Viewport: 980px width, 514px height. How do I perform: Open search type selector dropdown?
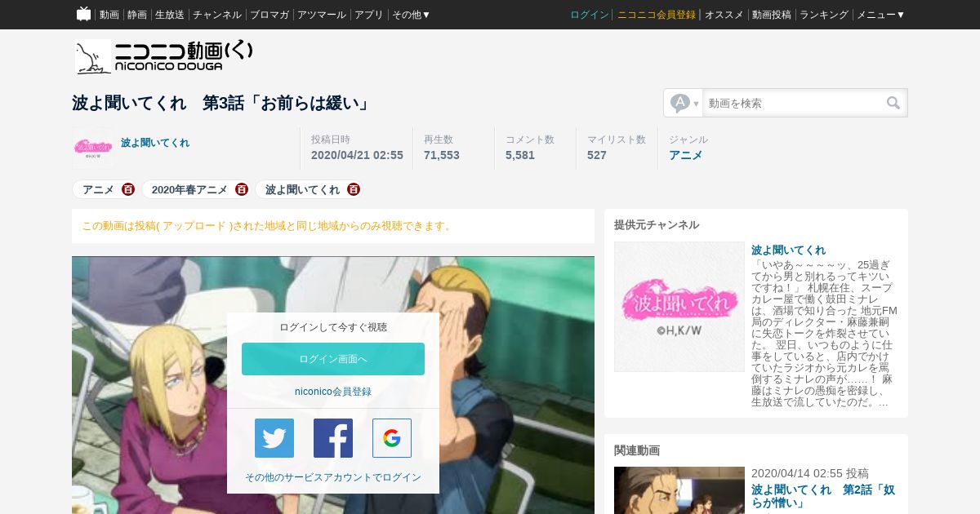684,103
